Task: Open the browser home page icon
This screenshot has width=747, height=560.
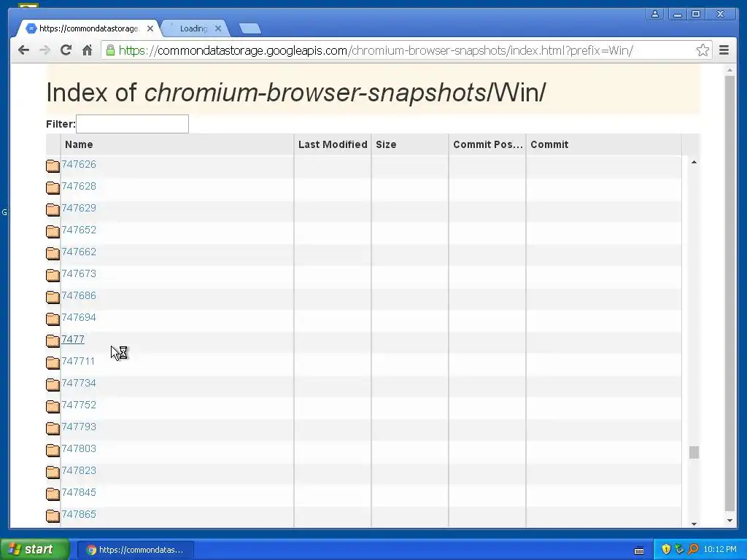Action: pyautogui.click(x=87, y=50)
